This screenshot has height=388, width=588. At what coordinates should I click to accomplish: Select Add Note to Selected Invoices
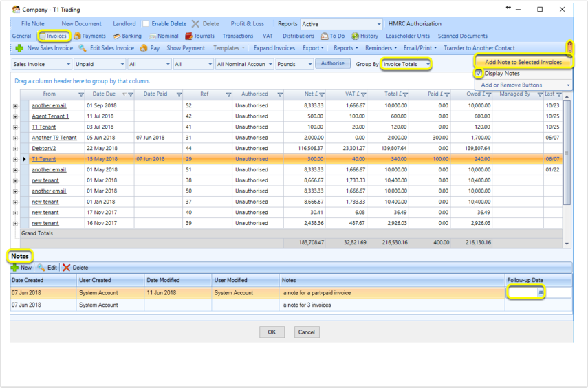(523, 62)
